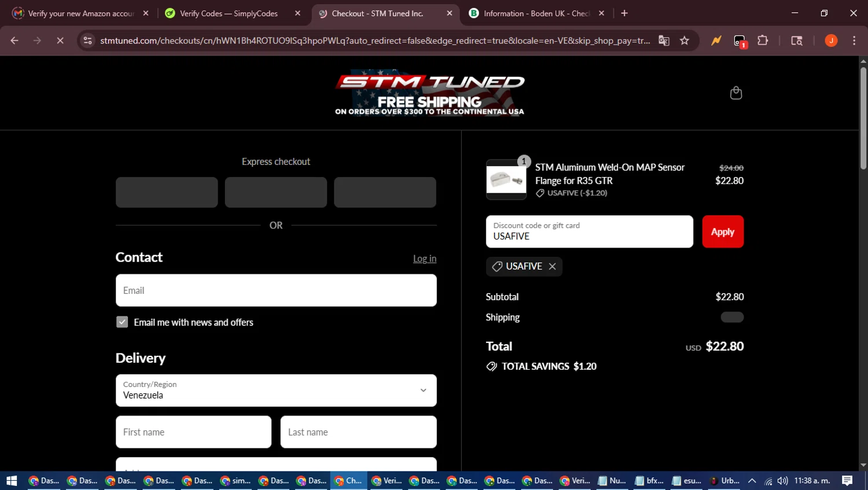Open the Chrome profile avatar J

831,40
